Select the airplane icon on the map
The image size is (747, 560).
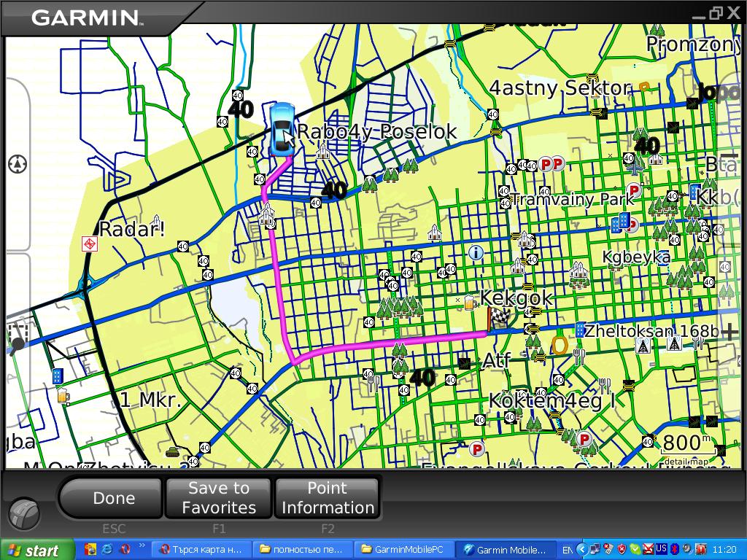click(635, 167)
